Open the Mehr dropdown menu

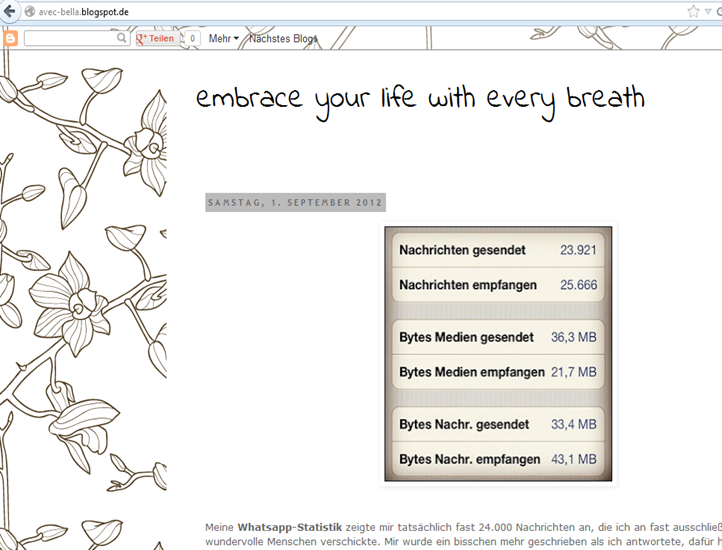click(x=223, y=39)
